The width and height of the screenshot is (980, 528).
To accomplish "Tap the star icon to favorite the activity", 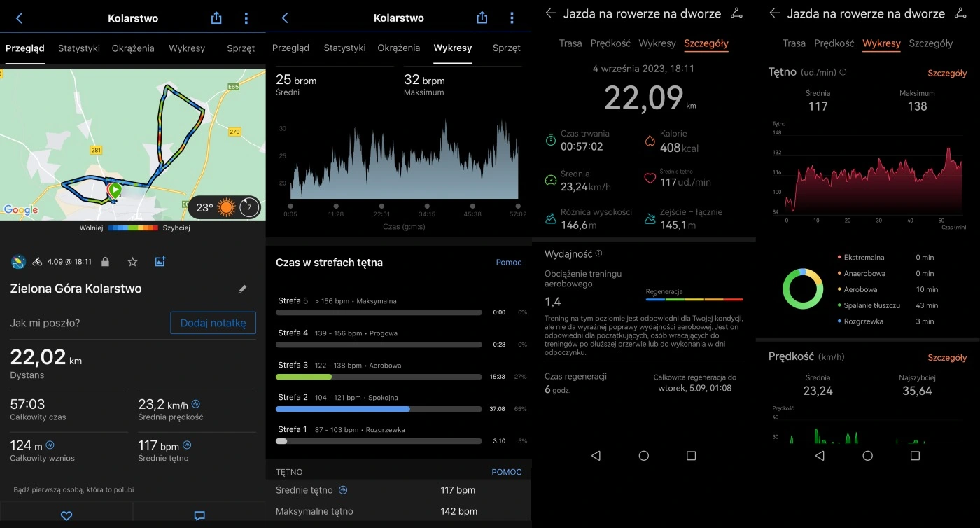I will point(132,262).
